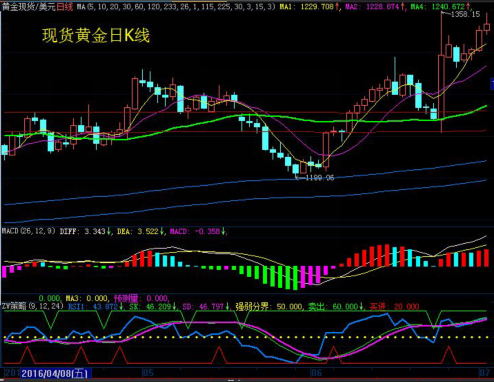The width and height of the screenshot is (494, 382).
Task: Click the down arrow after MACD -0.358
Action: click(223, 231)
